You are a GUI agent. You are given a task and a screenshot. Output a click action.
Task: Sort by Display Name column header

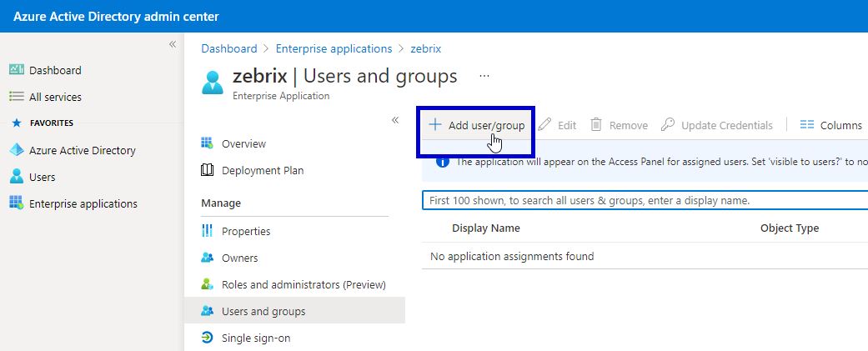pos(485,228)
